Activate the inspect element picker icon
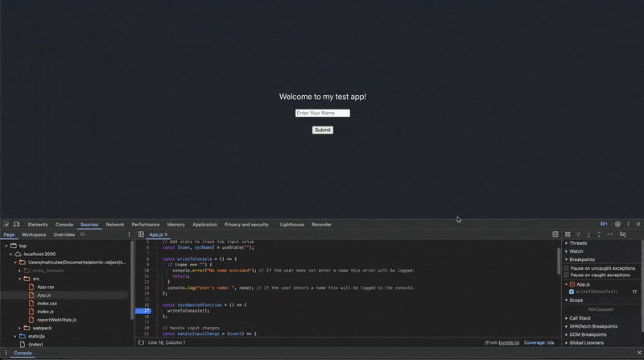Image resolution: width=644 pixels, height=360 pixels. point(6,225)
